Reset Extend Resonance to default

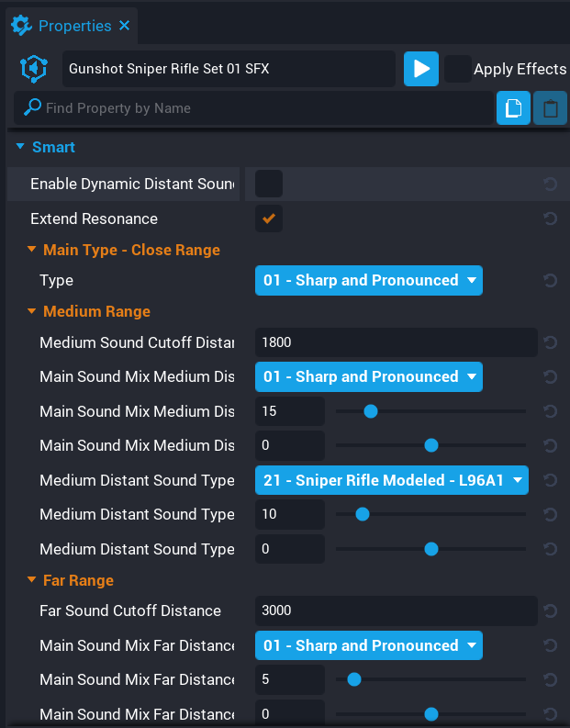tap(550, 218)
